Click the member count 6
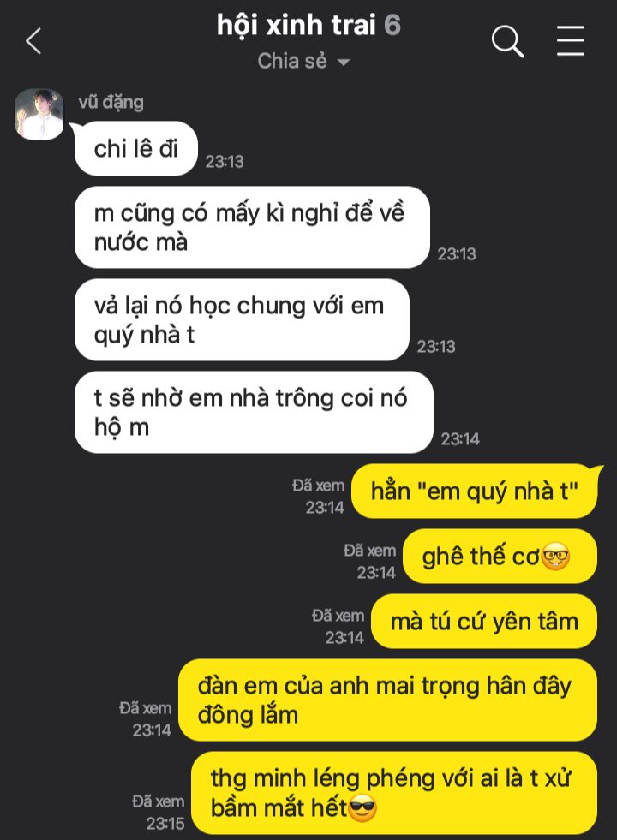Screen dimensions: 617x840 [x=392, y=25]
